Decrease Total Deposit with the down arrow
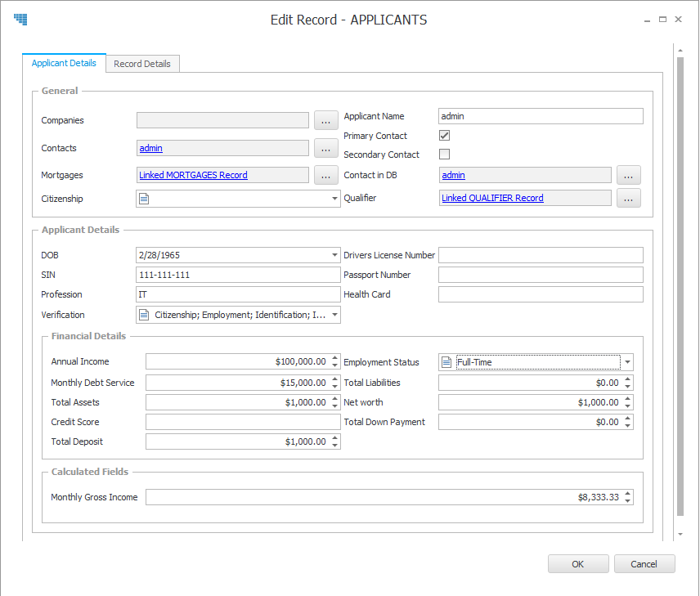 (334, 445)
